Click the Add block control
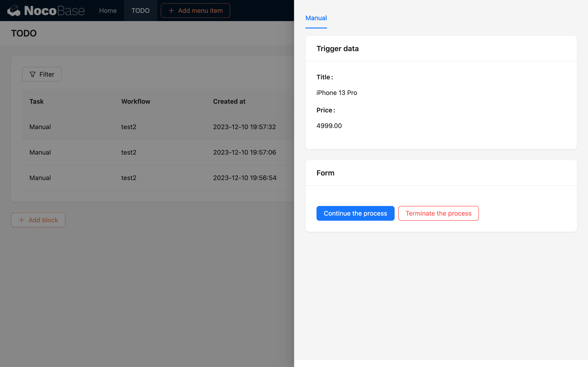Screen dimensions: 588x367 click(38, 220)
